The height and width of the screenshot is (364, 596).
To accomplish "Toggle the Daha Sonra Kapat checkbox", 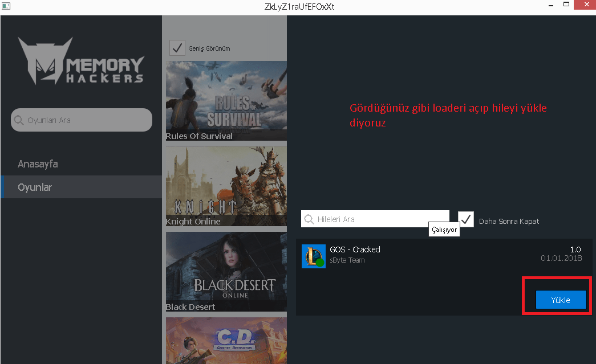I will 465,219.
